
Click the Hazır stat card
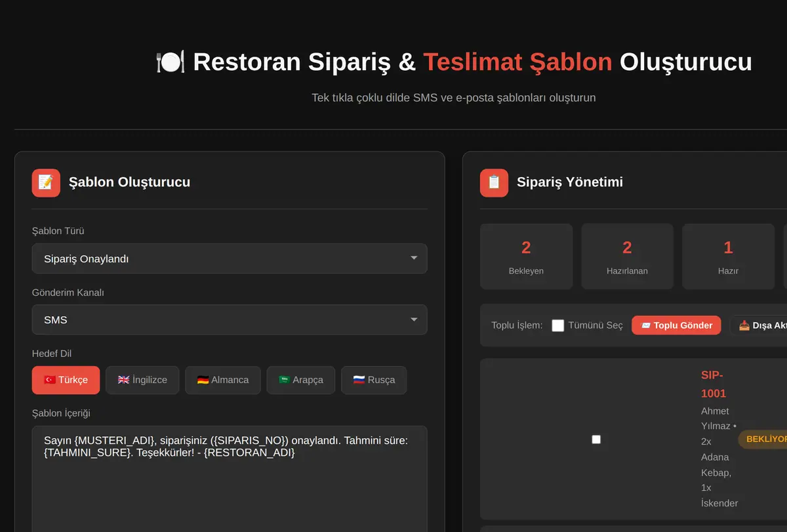[x=728, y=256]
